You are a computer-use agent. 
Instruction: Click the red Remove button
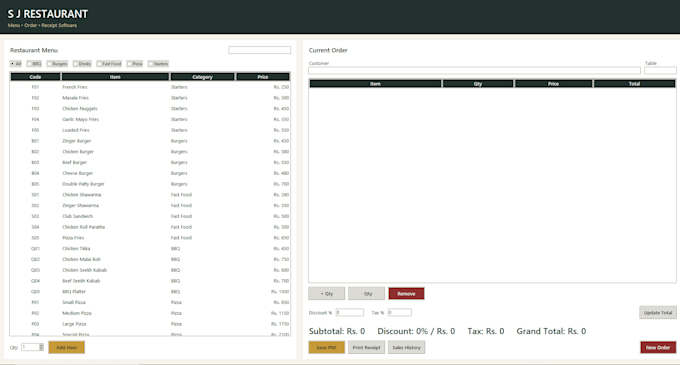tap(406, 293)
